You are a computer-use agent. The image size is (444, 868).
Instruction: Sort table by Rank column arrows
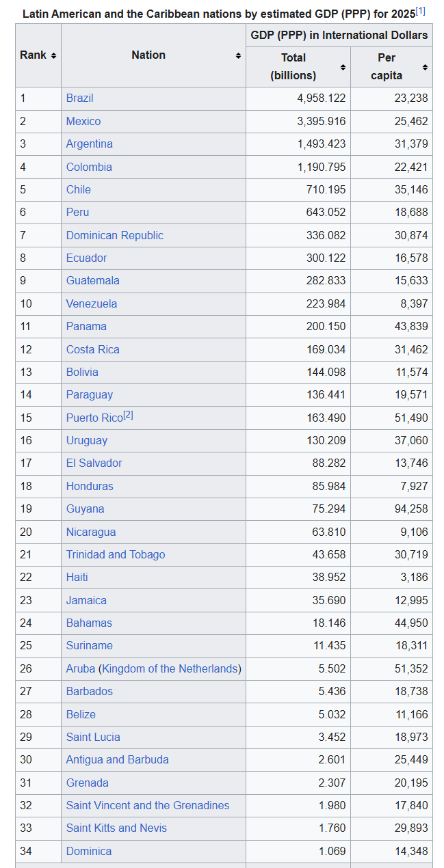[53, 55]
